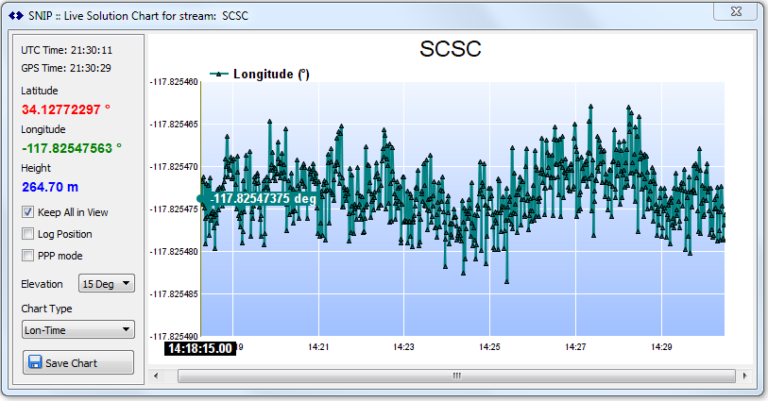The height and width of the screenshot is (401, 768).
Task: Enable the Log Position checkbox
Action: (28, 234)
